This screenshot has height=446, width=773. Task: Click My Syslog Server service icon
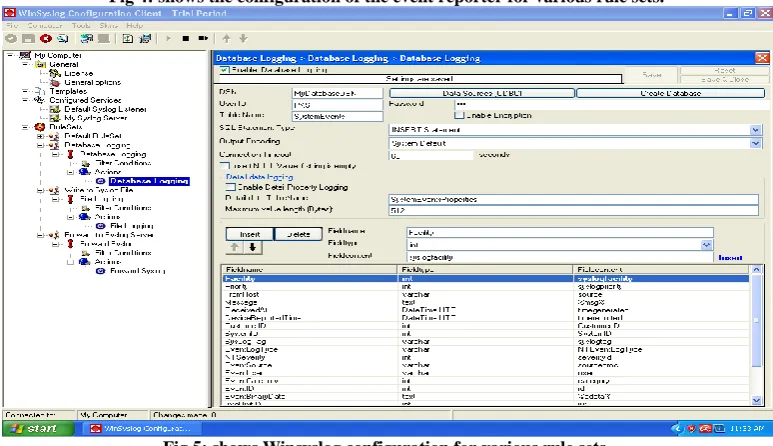[55, 118]
